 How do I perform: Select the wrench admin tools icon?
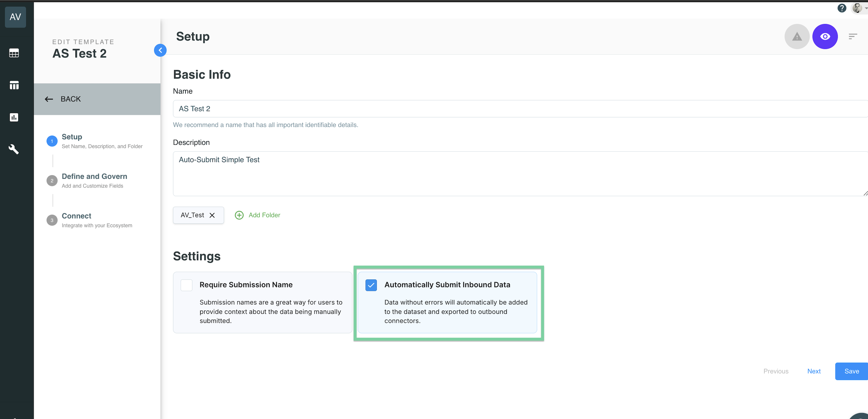tap(13, 149)
